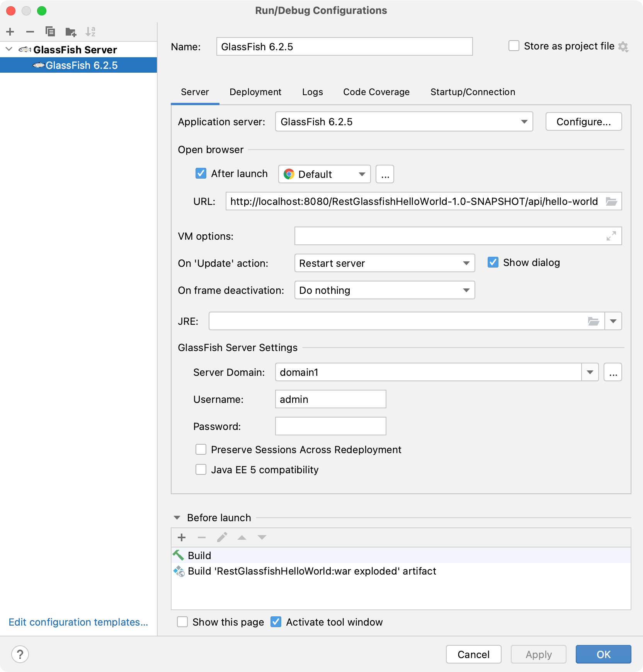643x672 pixels.
Task: Remove the selected configuration
Action: tap(30, 32)
